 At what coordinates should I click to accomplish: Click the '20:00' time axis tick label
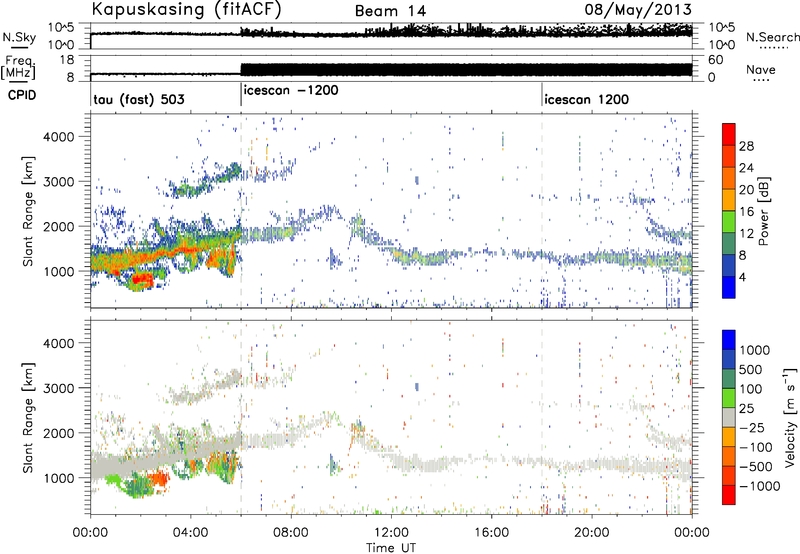pyautogui.click(x=592, y=533)
